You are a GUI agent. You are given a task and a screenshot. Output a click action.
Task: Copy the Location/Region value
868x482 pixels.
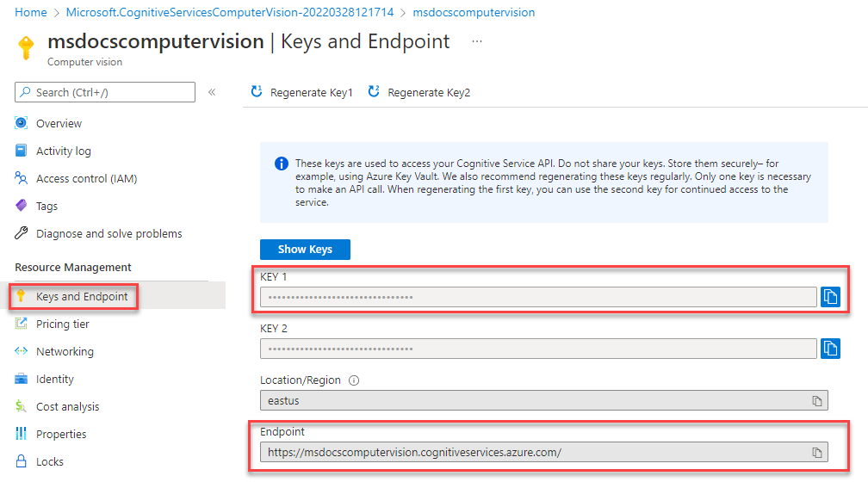tap(816, 401)
